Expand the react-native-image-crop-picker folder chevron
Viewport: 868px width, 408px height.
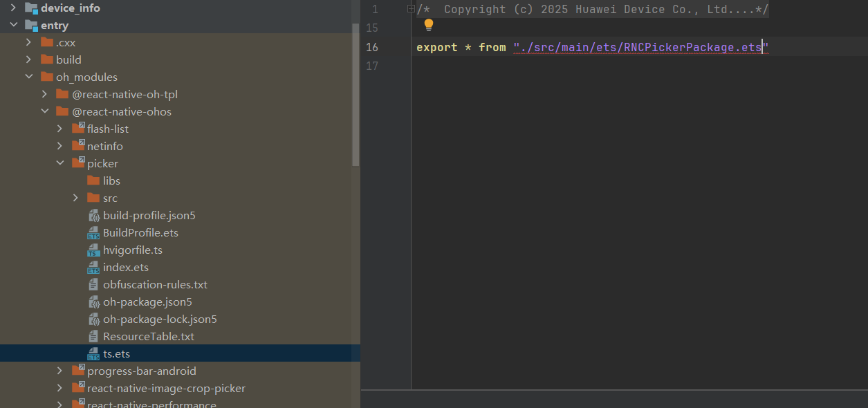click(60, 388)
